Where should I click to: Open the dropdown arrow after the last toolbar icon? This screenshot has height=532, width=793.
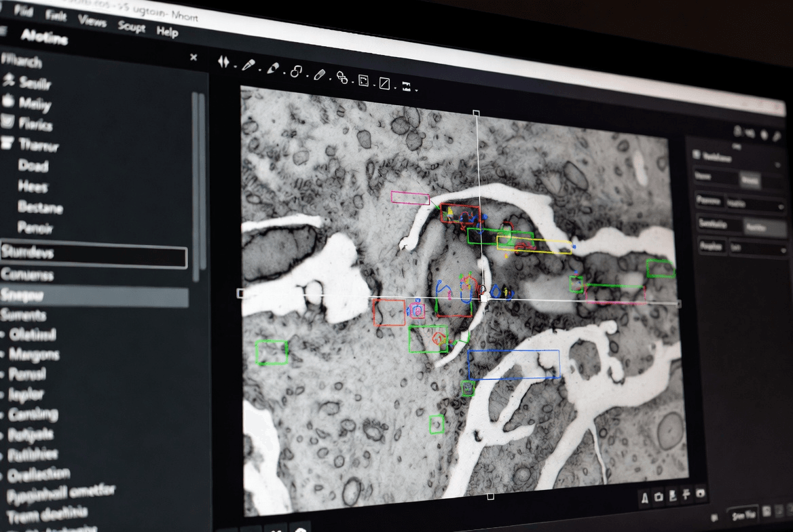tap(416, 90)
